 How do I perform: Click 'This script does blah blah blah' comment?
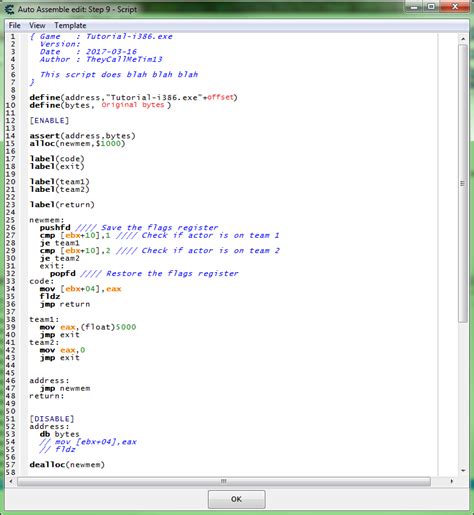point(119,74)
